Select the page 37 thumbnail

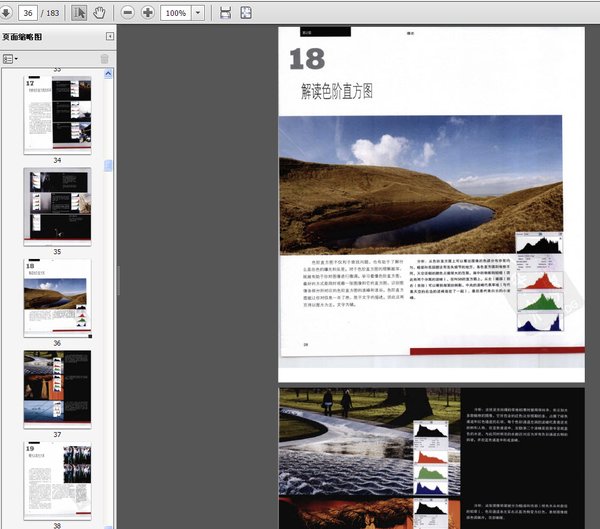coord(57,389)
